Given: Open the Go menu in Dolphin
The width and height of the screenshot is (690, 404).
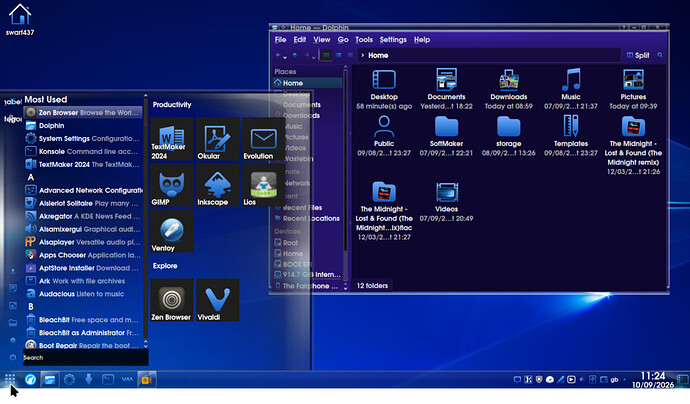Looking at the screenshot, I should coord(343,40).
